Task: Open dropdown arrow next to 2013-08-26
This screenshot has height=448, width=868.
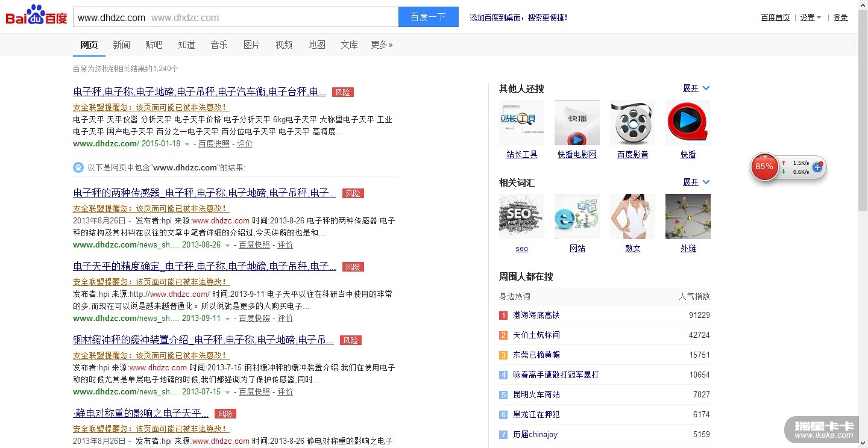Action: tap(227, 246)
